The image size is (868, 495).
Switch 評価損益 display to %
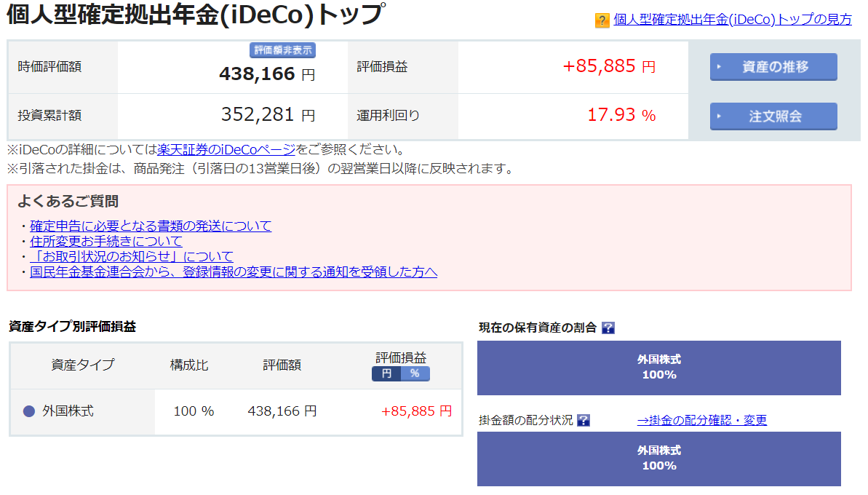[415, 373]
